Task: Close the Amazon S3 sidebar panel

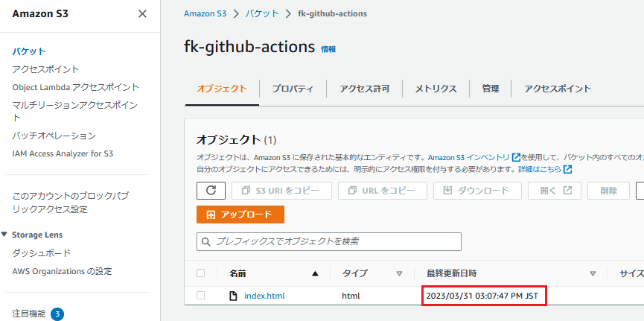Action: point(142,14)
